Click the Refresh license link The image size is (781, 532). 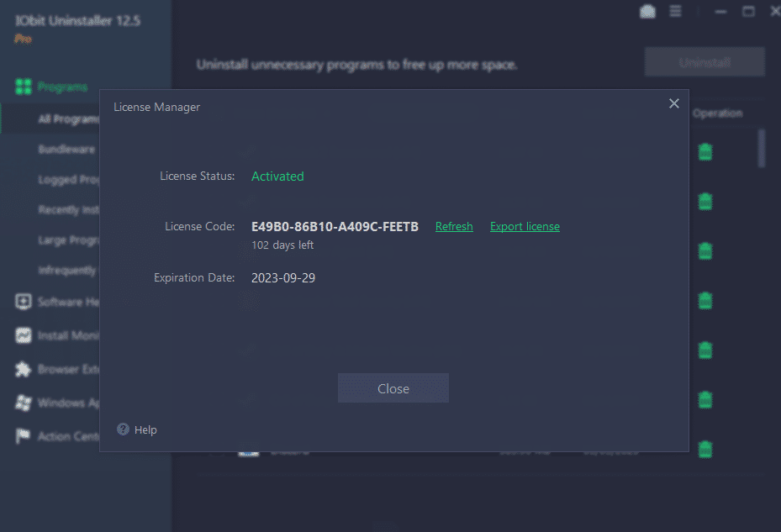[454, 227]
